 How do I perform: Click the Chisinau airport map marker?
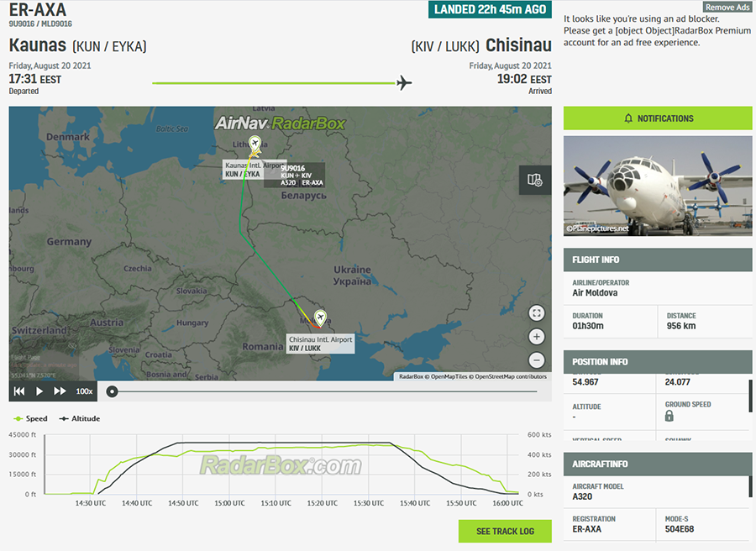coord(319,317)
